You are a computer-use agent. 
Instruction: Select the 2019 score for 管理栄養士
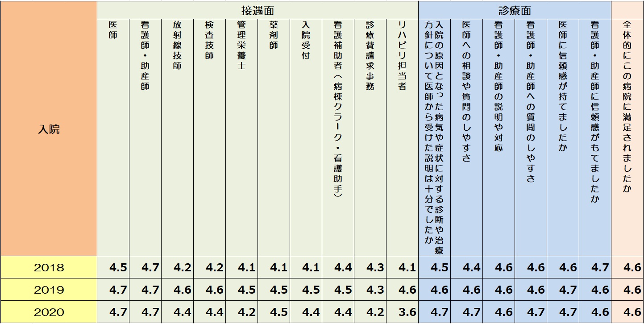242,290
